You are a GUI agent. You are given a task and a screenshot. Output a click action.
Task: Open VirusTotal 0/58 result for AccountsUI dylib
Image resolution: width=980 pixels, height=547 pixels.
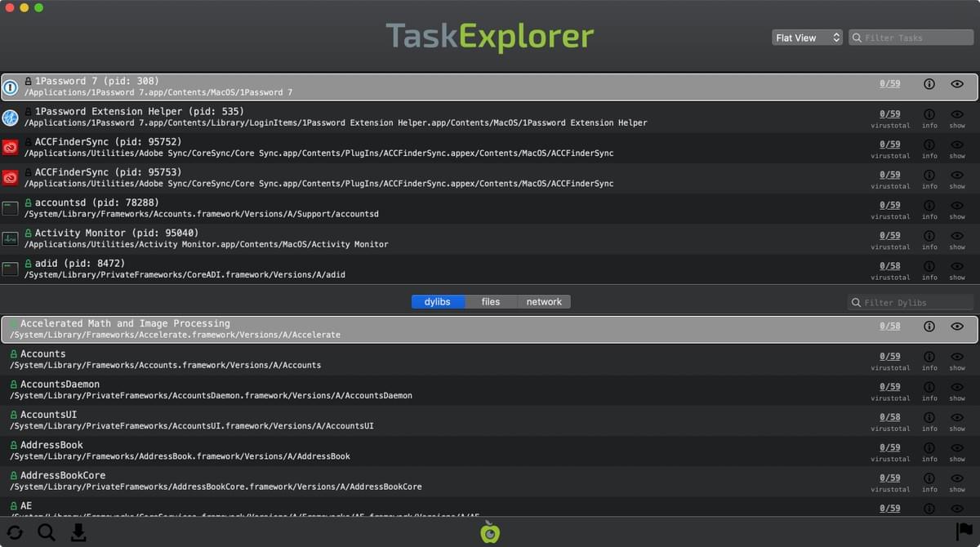[x=890, y=417]
